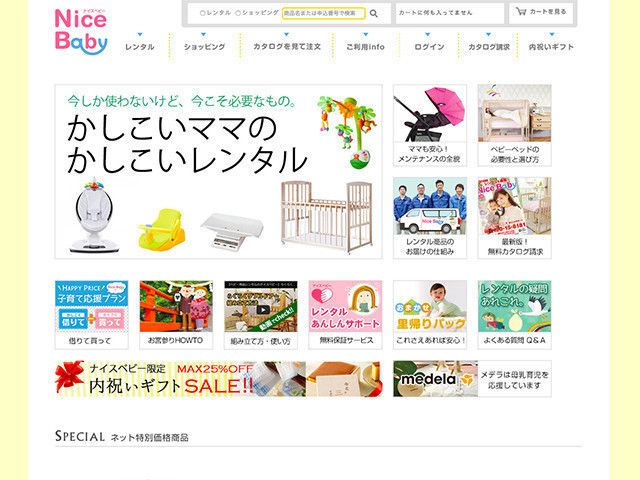Expand the ショッピング menu arrow
640x480 pixels.
[204, 35]
